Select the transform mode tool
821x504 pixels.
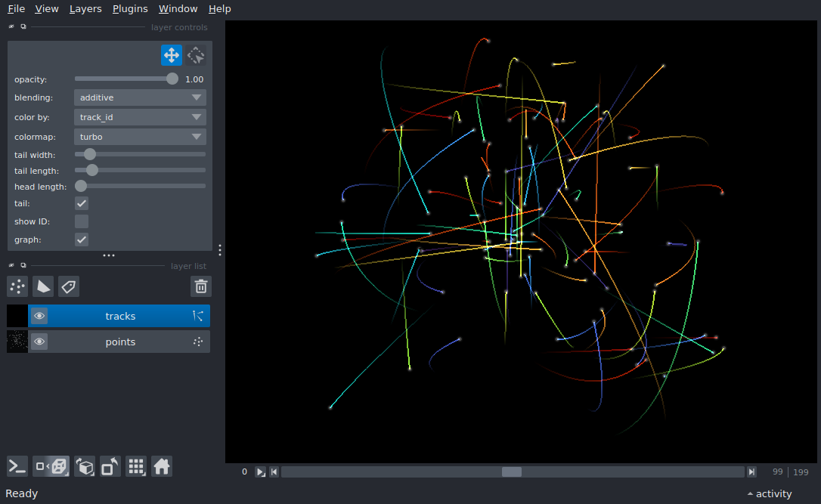coord(196,55)
